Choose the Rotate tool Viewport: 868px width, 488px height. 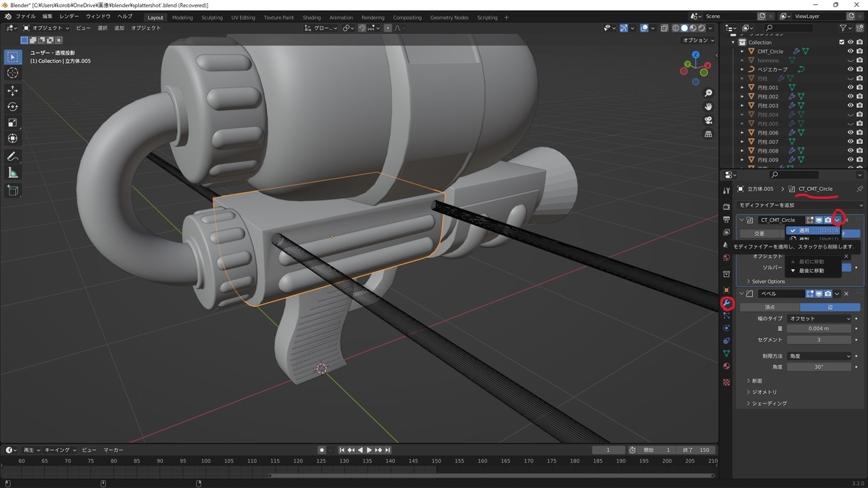click(x=13, y=106)
